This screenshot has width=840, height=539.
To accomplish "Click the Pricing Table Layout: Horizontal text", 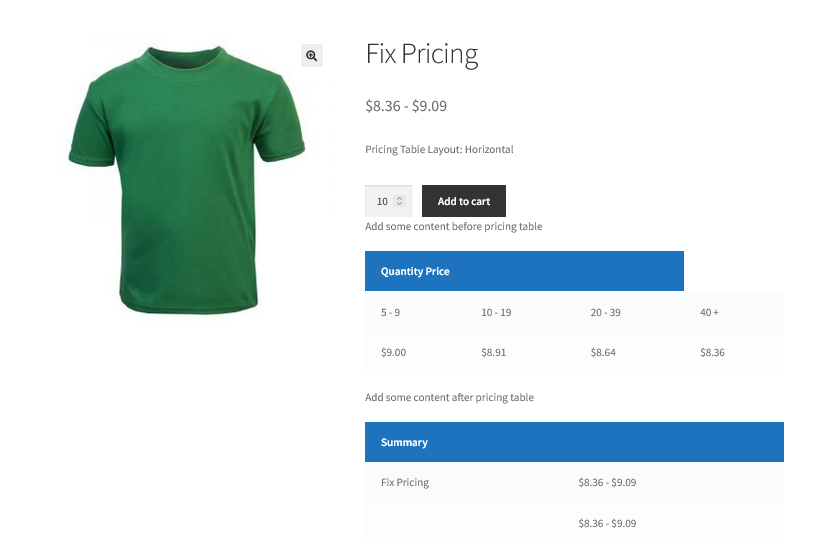I will tap(439, 149).
